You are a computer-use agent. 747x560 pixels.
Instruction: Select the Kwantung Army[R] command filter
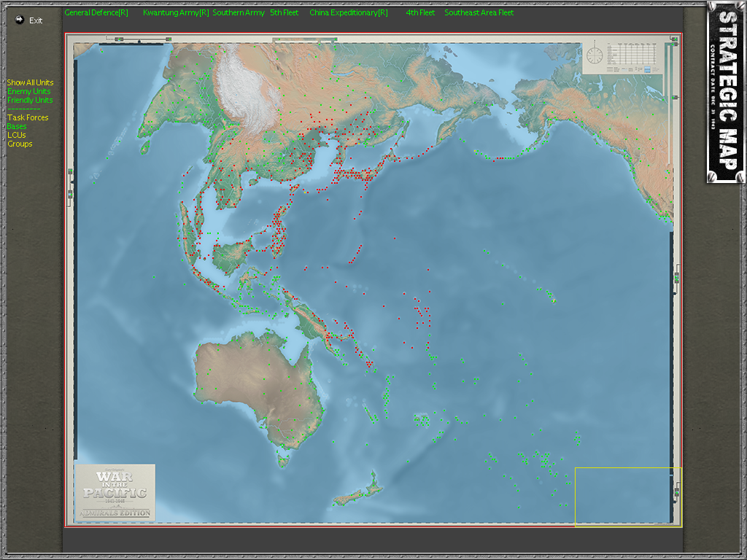(x=176, y=13)
